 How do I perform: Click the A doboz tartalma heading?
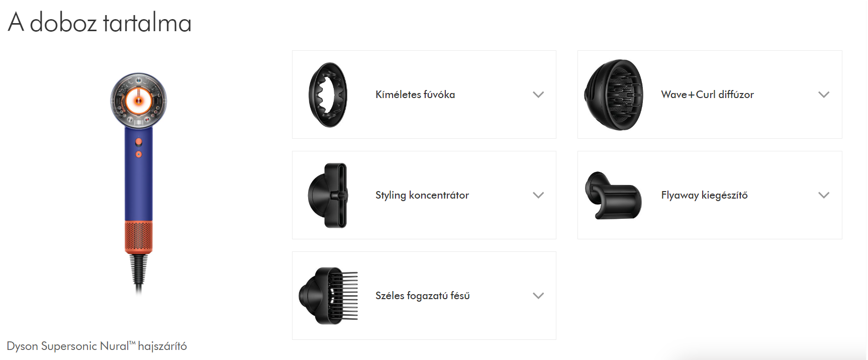pyautogui.click(x=100, y=23)
